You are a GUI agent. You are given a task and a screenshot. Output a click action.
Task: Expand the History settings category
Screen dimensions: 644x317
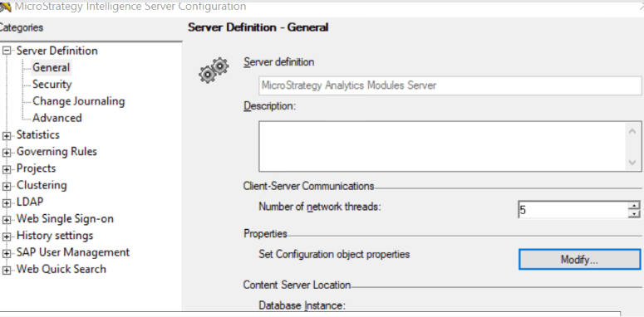tap(7, 237)
